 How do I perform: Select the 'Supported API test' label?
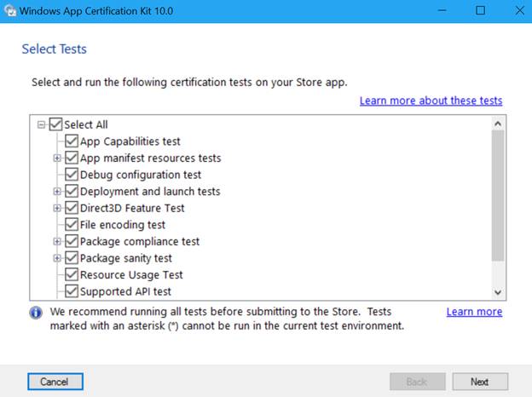click(125, 291)
